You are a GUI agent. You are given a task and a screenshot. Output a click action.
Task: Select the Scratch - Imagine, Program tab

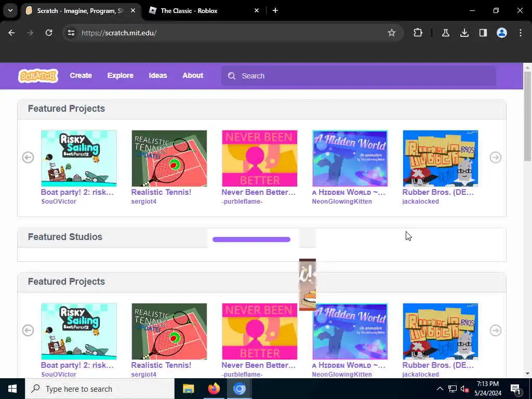point(79,10)
